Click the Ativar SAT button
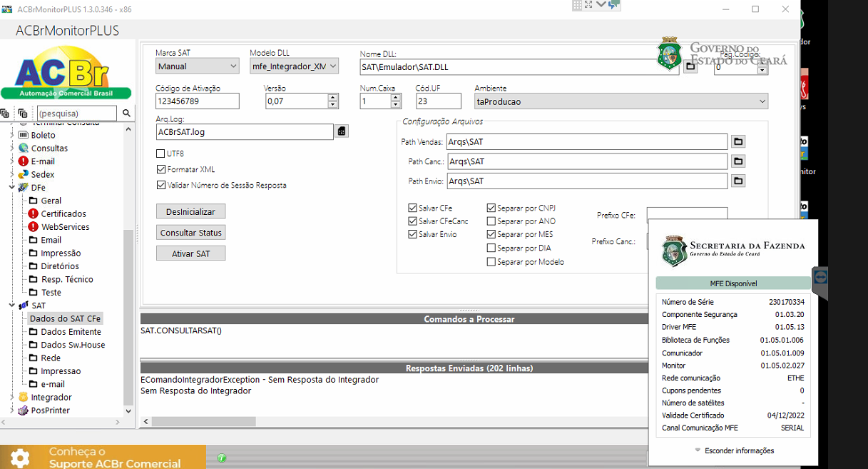Viewport: 868px width, 469px height. pyautogui.click(x=191, y=253)
